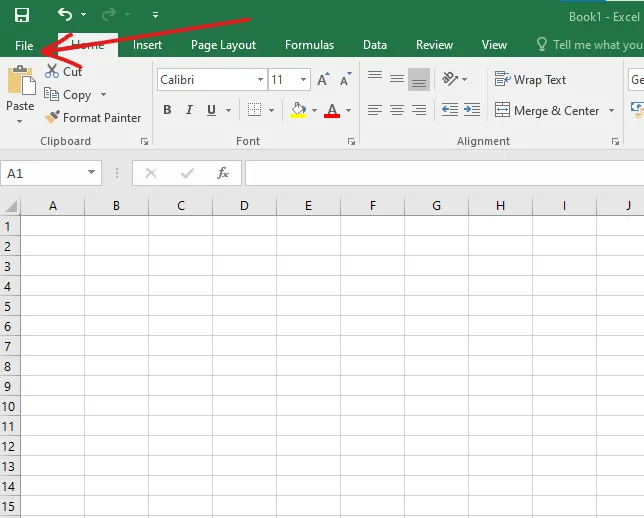Click the Borders icon
The image size is (644, 518).
255,110
